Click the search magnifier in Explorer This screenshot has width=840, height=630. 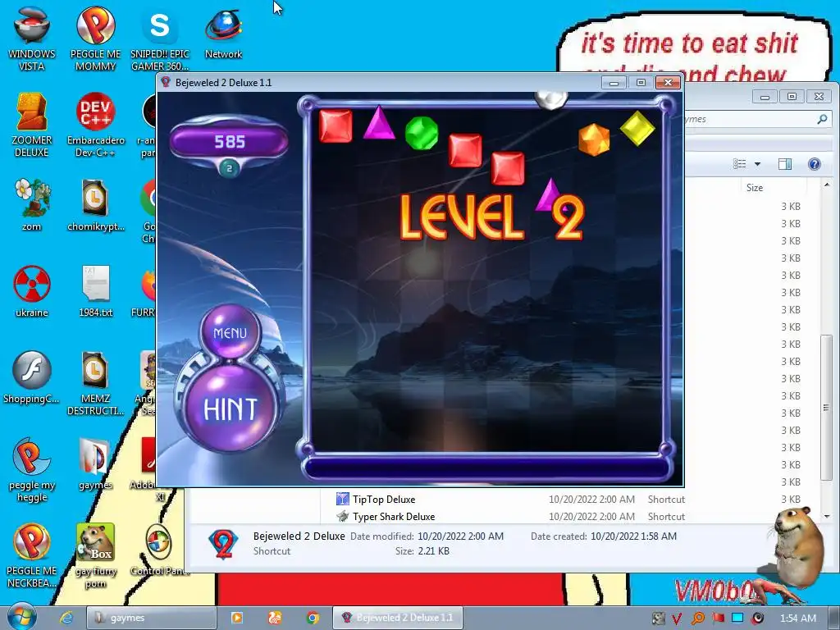(x=822, y=119)
